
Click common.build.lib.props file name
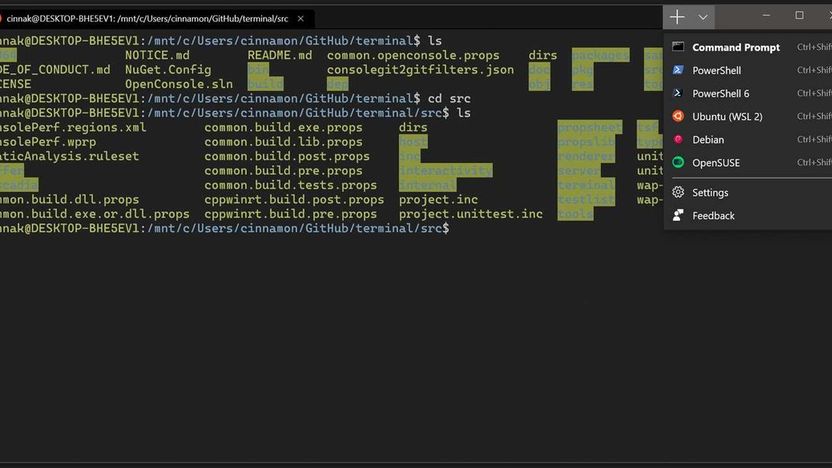pyautogui.click(x=283, y=142)
